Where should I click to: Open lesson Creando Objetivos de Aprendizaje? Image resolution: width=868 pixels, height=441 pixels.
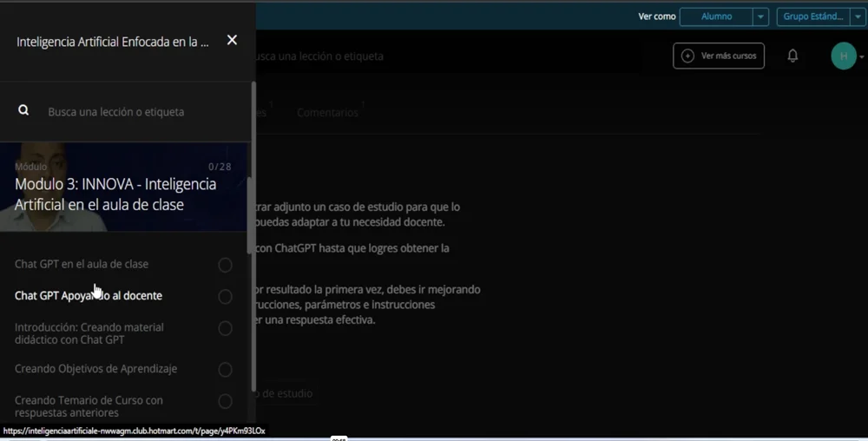pos(95,369)
